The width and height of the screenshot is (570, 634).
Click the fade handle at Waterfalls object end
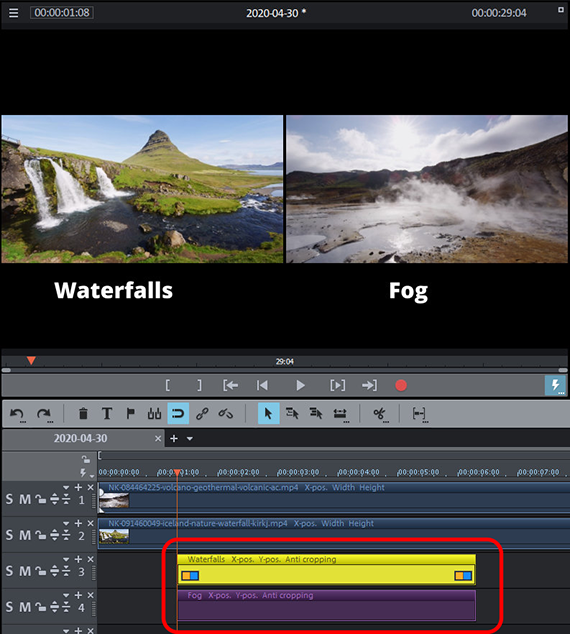pyautogui.click(x=463, y=575)
